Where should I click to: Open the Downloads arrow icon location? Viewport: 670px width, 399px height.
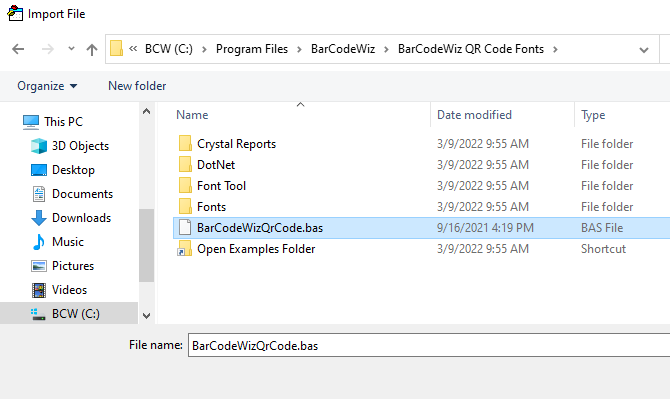39,218
